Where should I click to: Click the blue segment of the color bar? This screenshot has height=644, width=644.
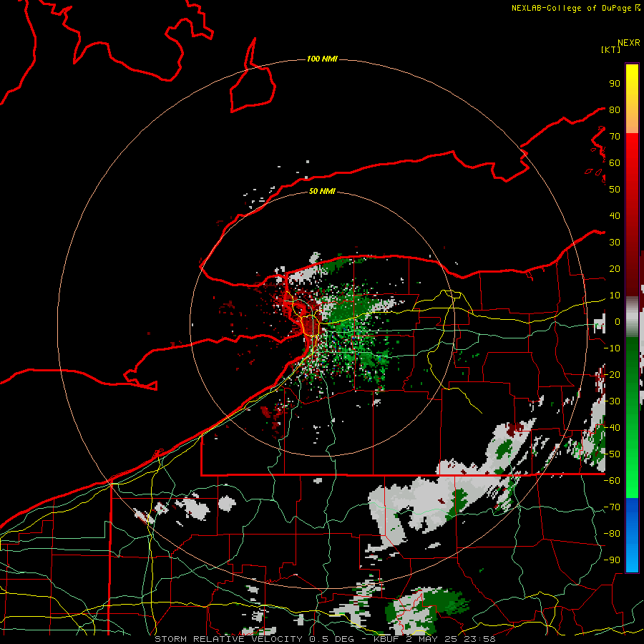(632, 535)
